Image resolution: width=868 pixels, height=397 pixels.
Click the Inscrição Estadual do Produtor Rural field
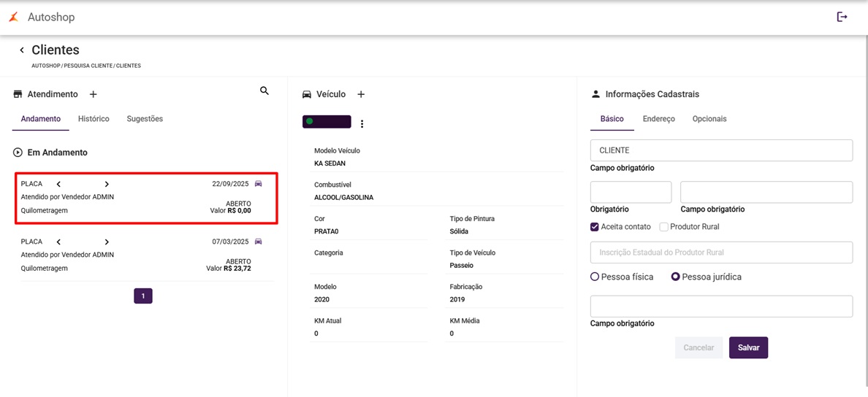pyautogui.click(x=721, y=253)
